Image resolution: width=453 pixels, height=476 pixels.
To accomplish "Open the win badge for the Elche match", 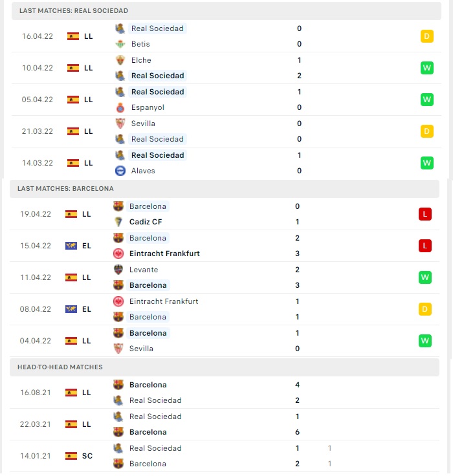I will click(x=427, y=68).
